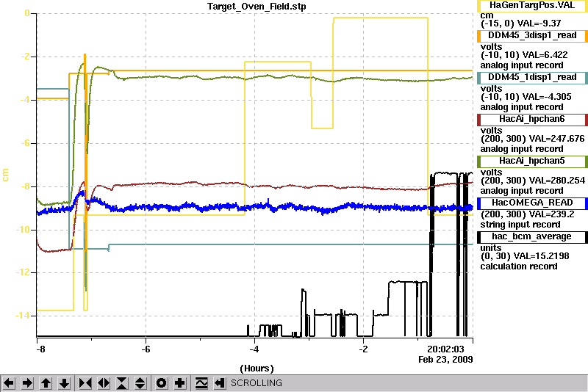
Task: Click the Target_Oven_Field.stp title
Action: click(257, 7)
